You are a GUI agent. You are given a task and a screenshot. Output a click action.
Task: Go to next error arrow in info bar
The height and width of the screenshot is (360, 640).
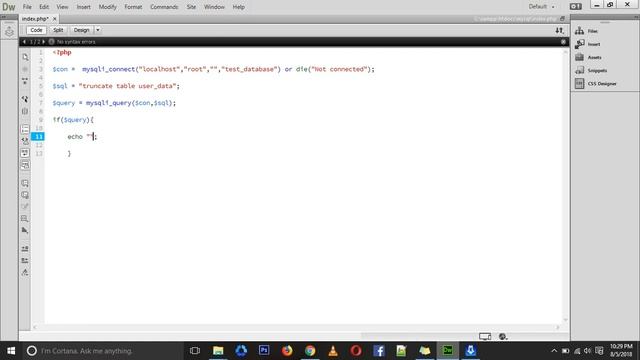pyautogui.click(x=43, y=42)
